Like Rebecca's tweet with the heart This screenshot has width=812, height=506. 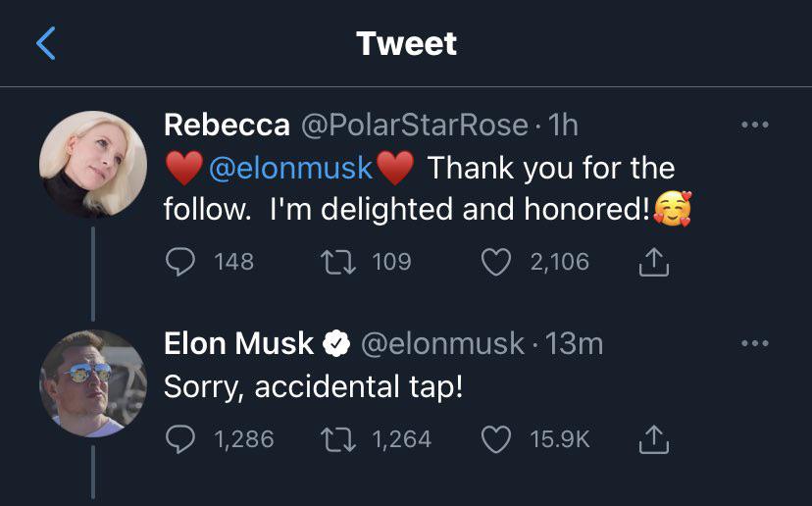click(x=497, y=262)
